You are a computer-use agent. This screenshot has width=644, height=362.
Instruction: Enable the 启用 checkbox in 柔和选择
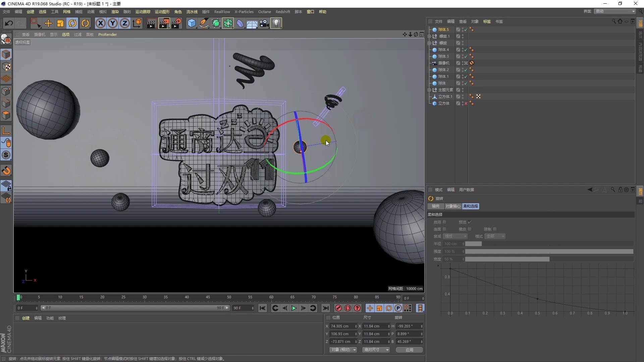tap(445, 222)
